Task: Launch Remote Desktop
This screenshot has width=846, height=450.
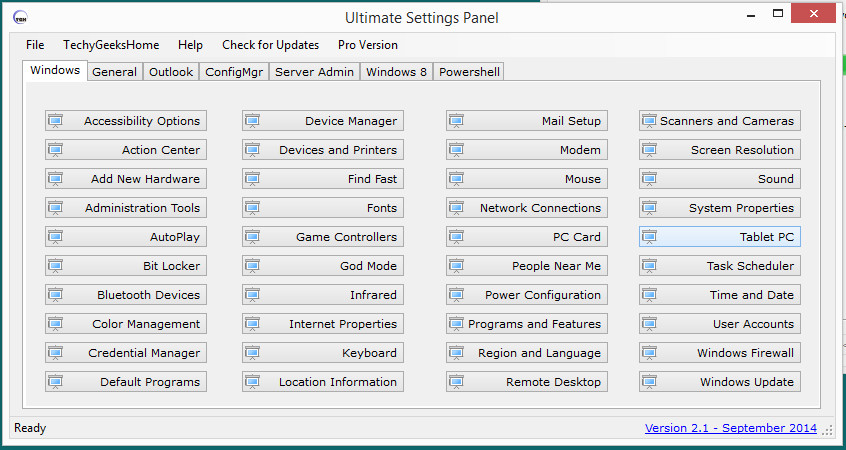Action: (x=527, y=382)
